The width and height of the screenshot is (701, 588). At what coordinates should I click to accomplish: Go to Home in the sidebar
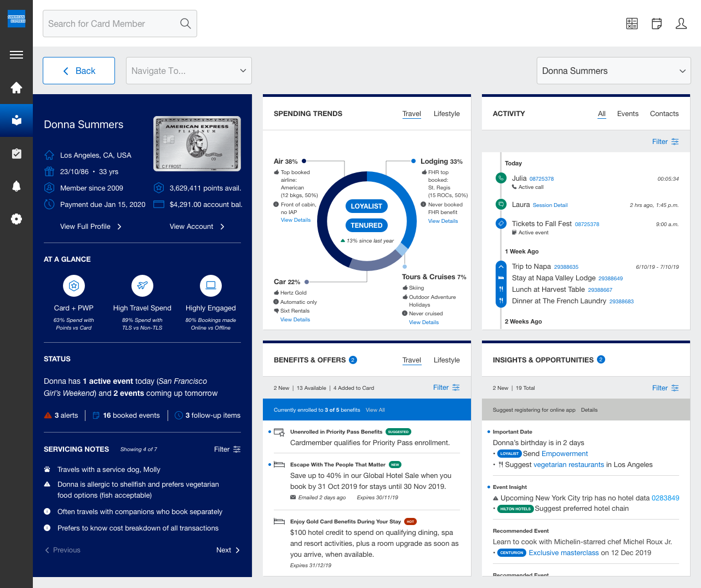point(16,88)
